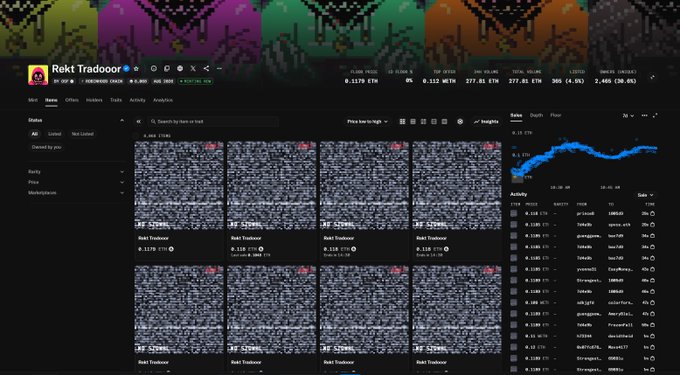680x375 pixels.
Task: Open the first item card priced 0.1179 ETH
Action: click(x=179, y=200)
